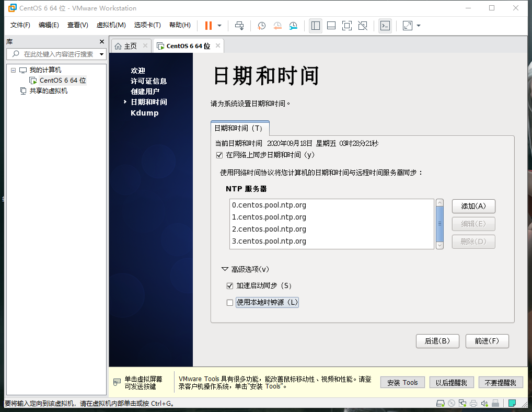Click the CD/DVD drive status icon

click(451, 403)
